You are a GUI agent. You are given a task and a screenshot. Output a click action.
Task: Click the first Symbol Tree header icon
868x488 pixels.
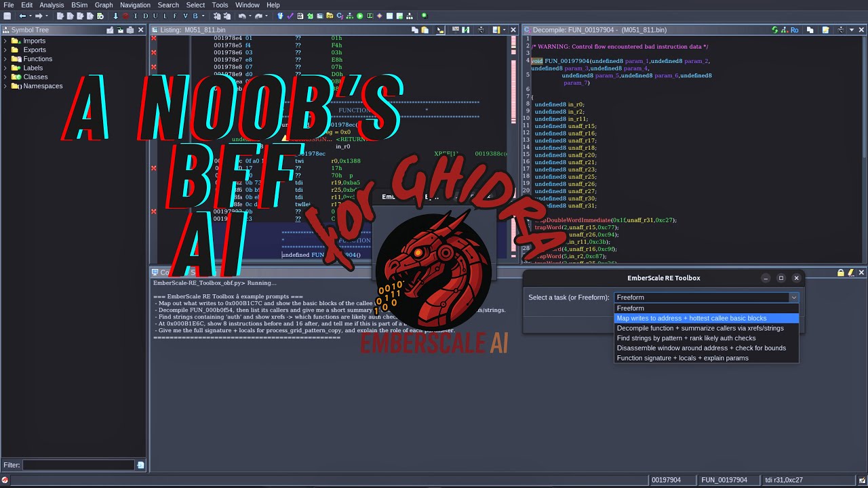(x=110, y=30)
